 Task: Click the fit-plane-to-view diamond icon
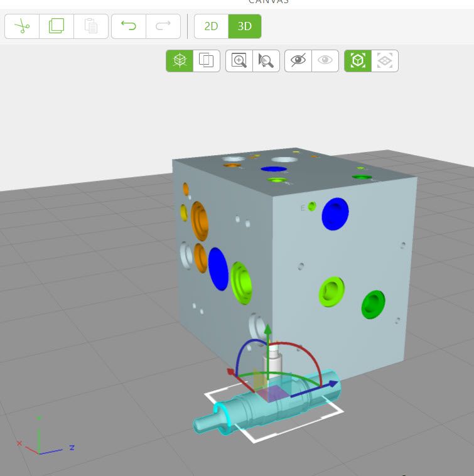click(x=384, y=61)
